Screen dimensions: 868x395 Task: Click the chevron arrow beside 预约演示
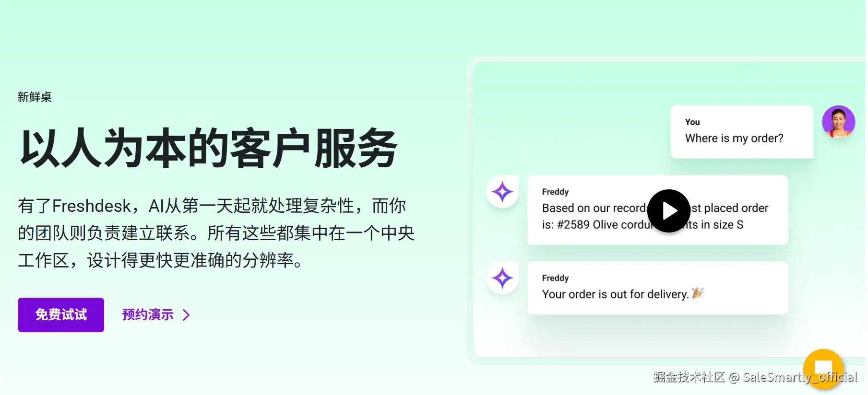coord(187,315)
